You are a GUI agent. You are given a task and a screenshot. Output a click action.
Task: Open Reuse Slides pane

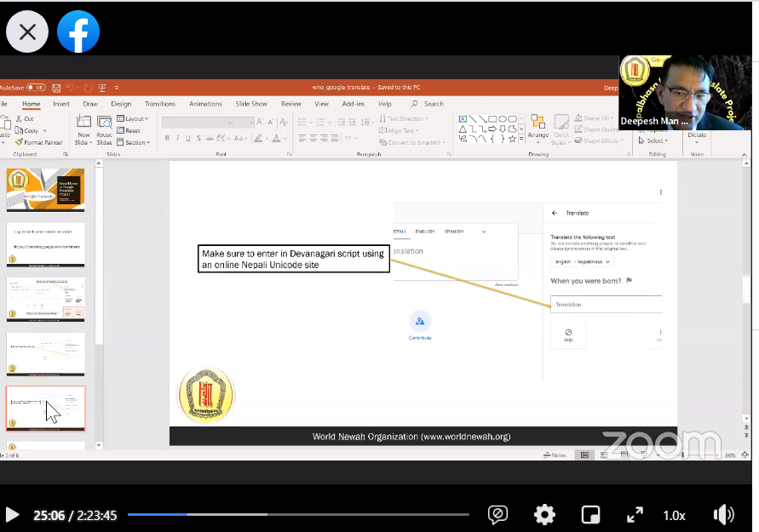104,130
